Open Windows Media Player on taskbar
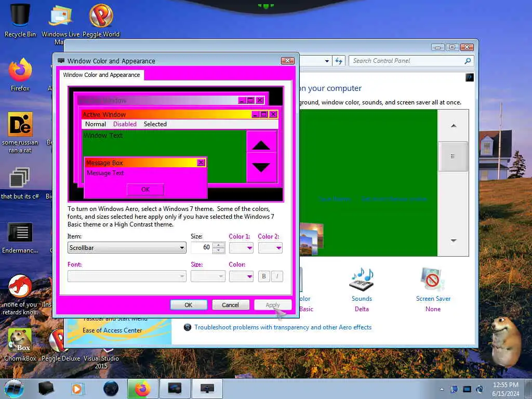Image resolution: width=532 pixels, height=399 pixels. point(77,389)
